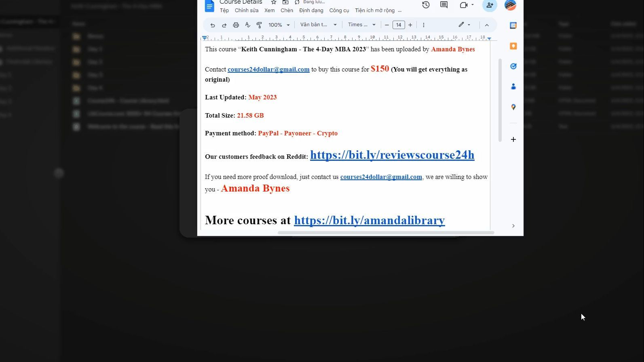Screen dimensions: 644x362
Task: Check the document saving status icon
Action: [297, 2]
